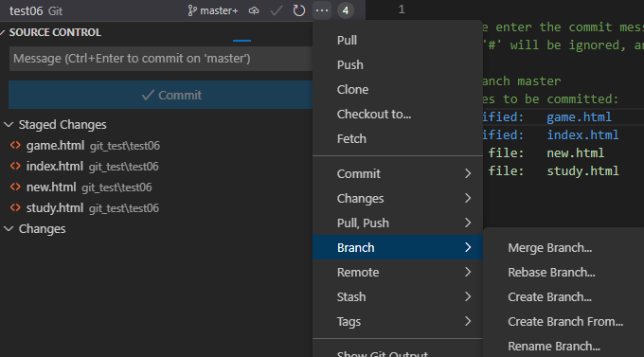Select Pull from the menu
The image size is (644, 357).
(397, 41)
